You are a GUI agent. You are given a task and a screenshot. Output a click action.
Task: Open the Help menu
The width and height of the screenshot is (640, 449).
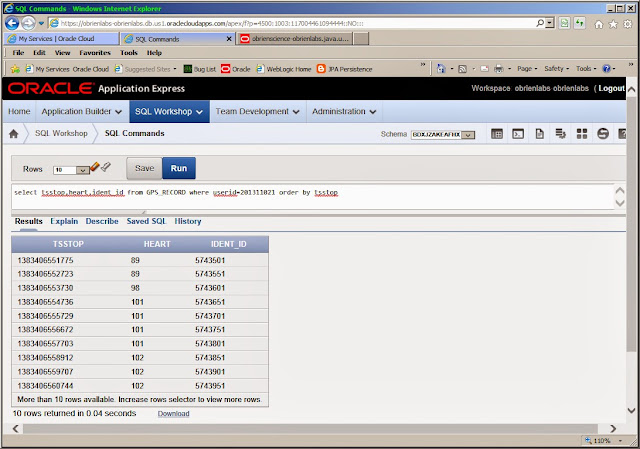154,53
